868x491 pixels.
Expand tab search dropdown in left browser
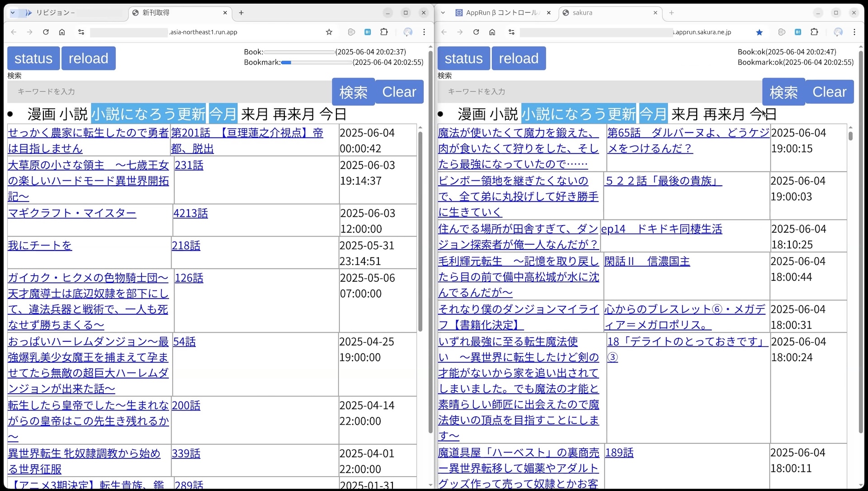pos(13,13)
